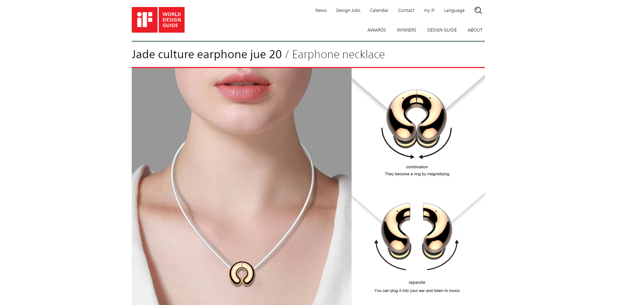Open the Design Jobs page
This screenshot has height=305, width=644.
pos(348,11)
